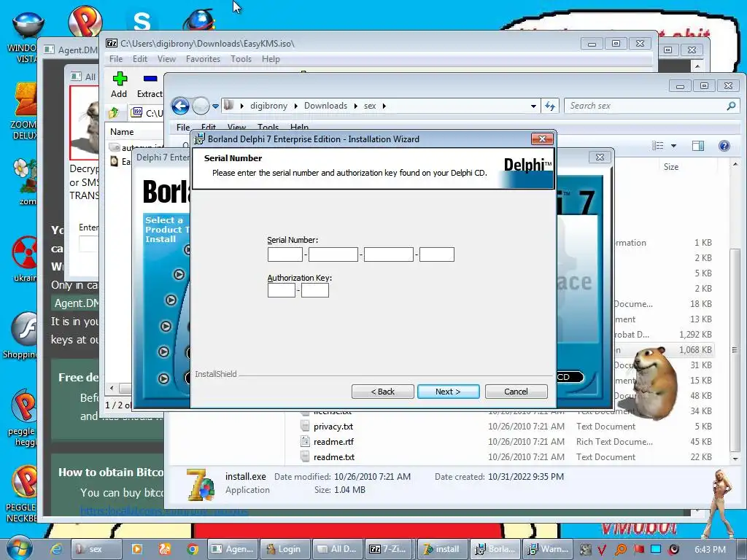Open the Favorites menu in 7-Zip
The height and width of the screenshot is (560, 747).
click(x=203, y=59)
